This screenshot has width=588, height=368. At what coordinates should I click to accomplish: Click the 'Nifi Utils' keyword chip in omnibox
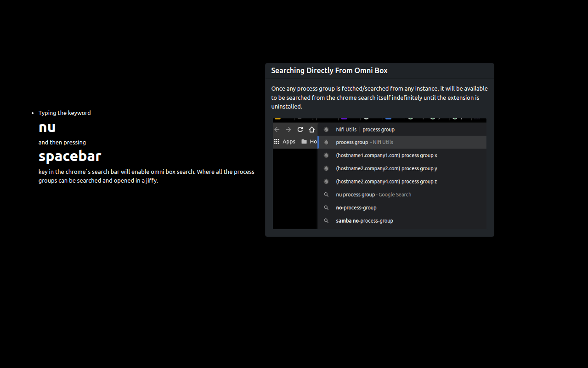[x=346, y=130]
